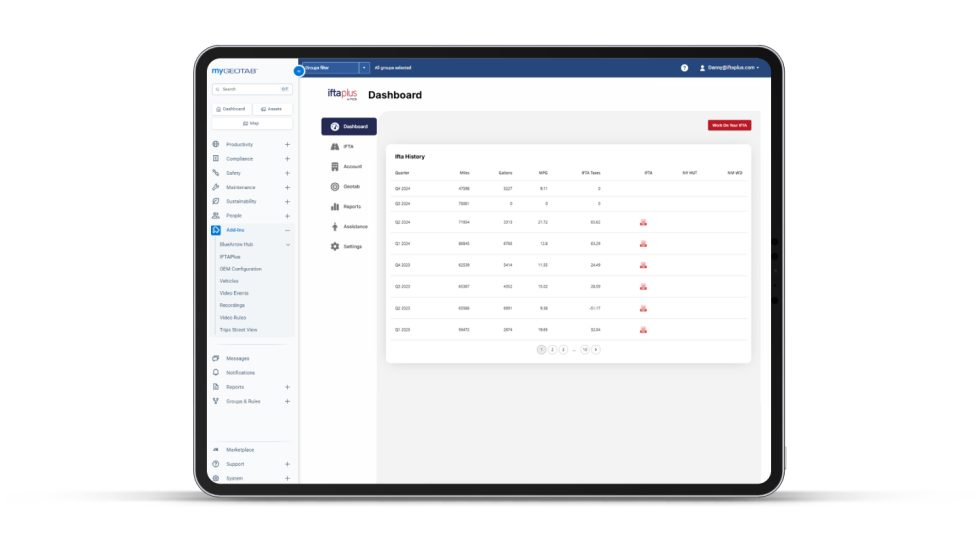This screenshot has width=980, height=551.
Task: Download the Q2 2024 IFTA PDF report
Action: pos(643,222)
